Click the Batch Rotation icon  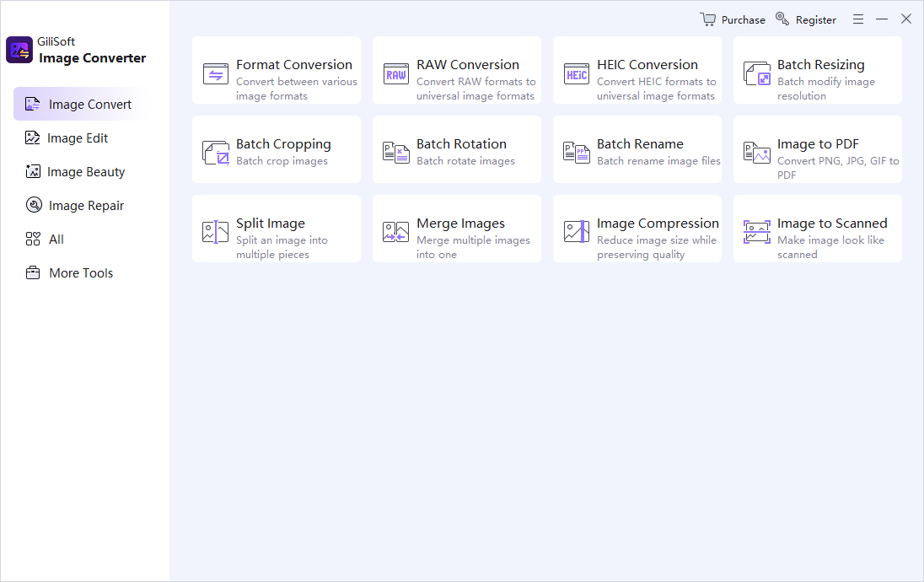tap(396, 153)
